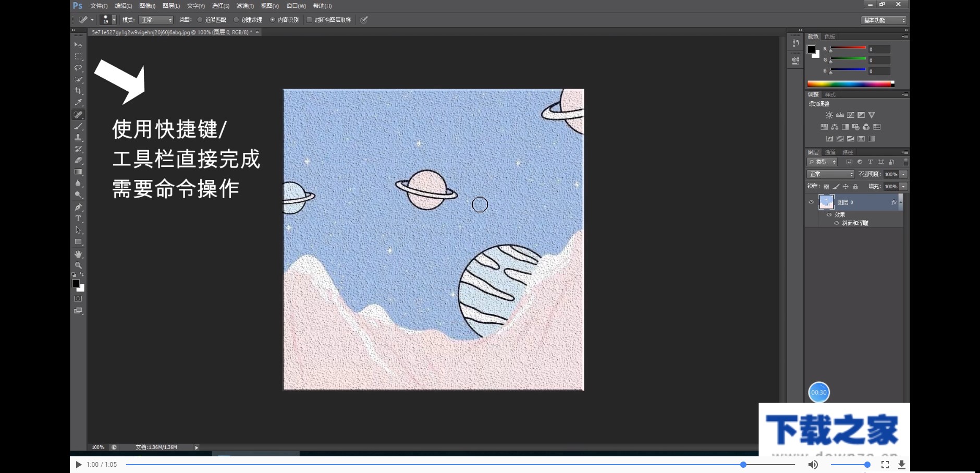This screenshot has width=980, height=473.
Task: Enable 对所有图层取样 checkbox
Action: coord(309,20)
